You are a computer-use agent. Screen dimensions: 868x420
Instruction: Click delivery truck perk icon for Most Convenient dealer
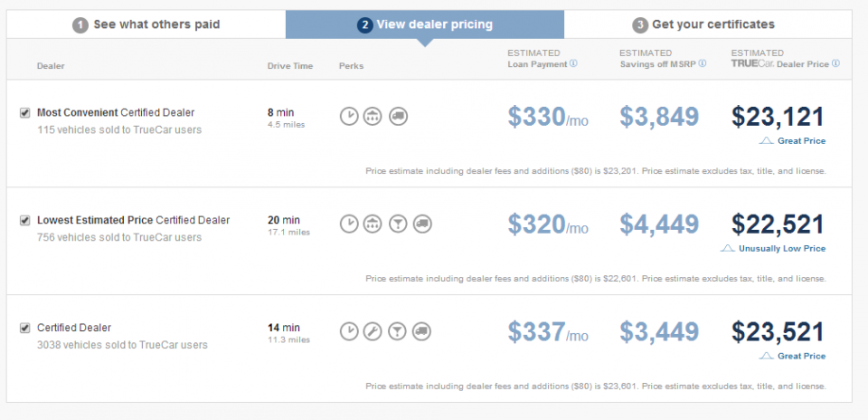pyautogui.click(x=398, y=117)
